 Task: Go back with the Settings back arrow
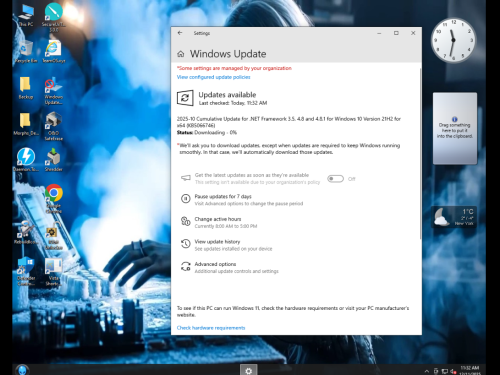(x=180, y=33)
